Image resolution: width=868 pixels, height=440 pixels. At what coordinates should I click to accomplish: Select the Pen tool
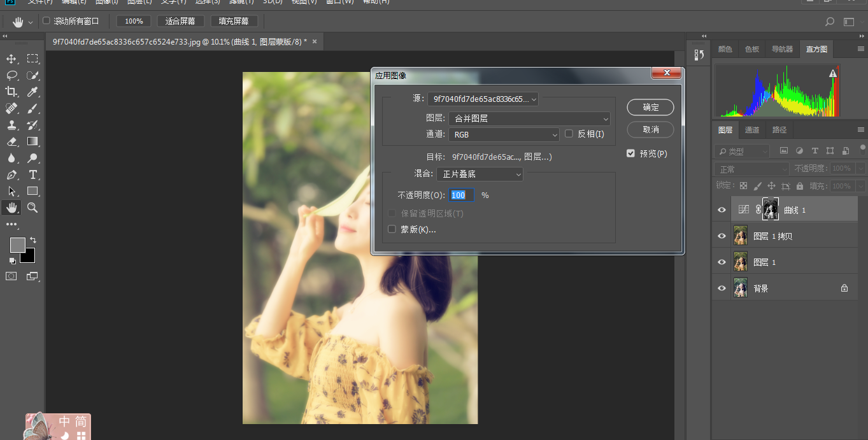coord(11,174)
